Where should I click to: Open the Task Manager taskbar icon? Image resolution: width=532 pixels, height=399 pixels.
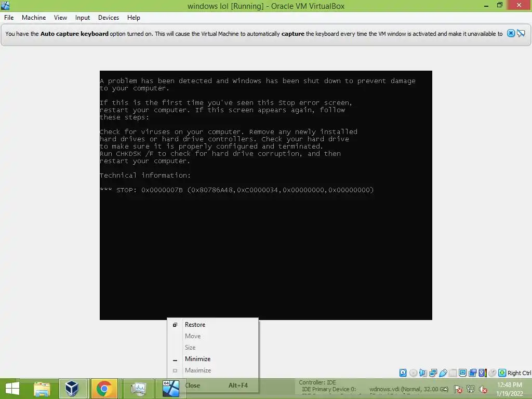pyautogui.click(x=138, y=389)
